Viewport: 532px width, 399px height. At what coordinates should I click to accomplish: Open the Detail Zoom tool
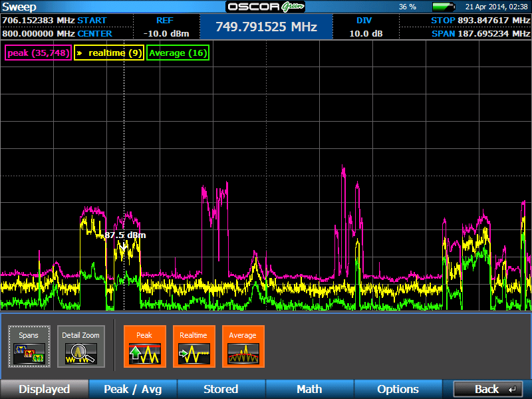pos(80,346)
